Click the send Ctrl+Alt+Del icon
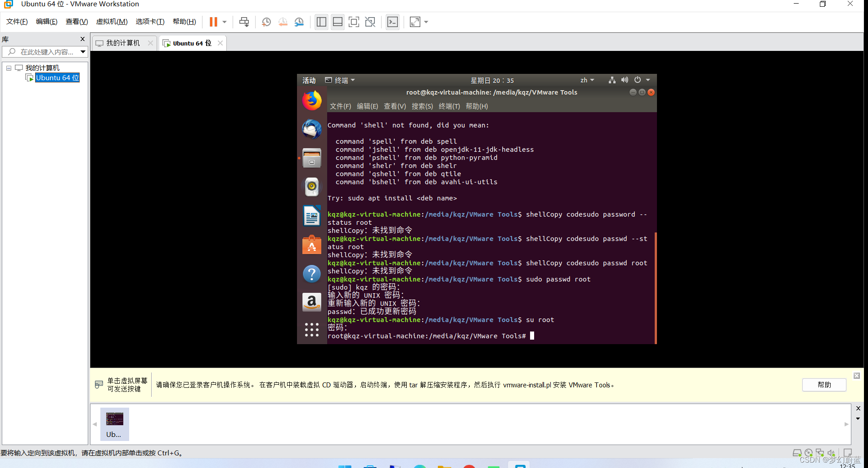 [x=244, y=22]
